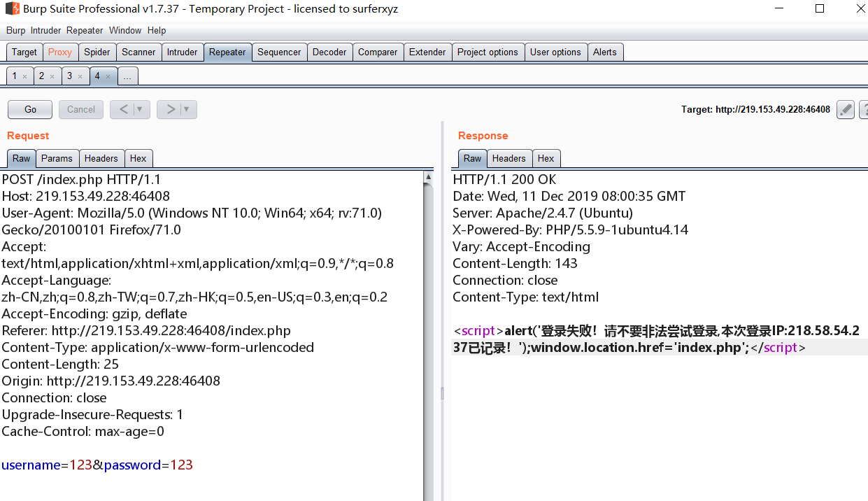Open the Repeater menu

(x=85, y=30)
